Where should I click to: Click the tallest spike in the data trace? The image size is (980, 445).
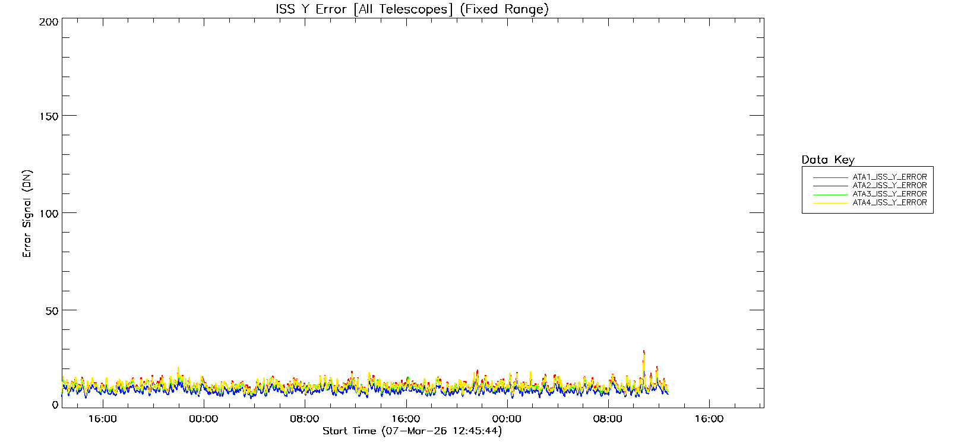pyautogui.click(x=643, y=352)
